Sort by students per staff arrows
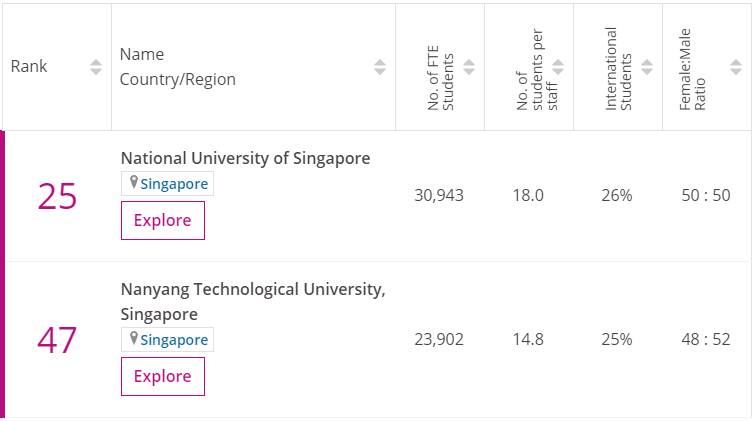755x421 pixels. coord(558,67)
